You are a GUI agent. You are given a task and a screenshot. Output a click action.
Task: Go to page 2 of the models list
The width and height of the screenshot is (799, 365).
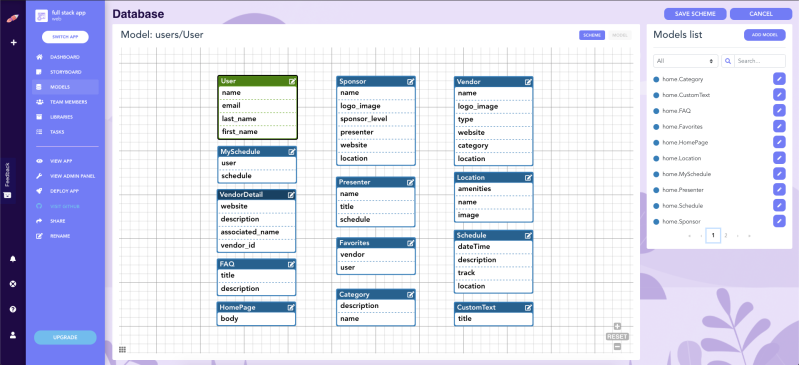(x=726, y=236)
